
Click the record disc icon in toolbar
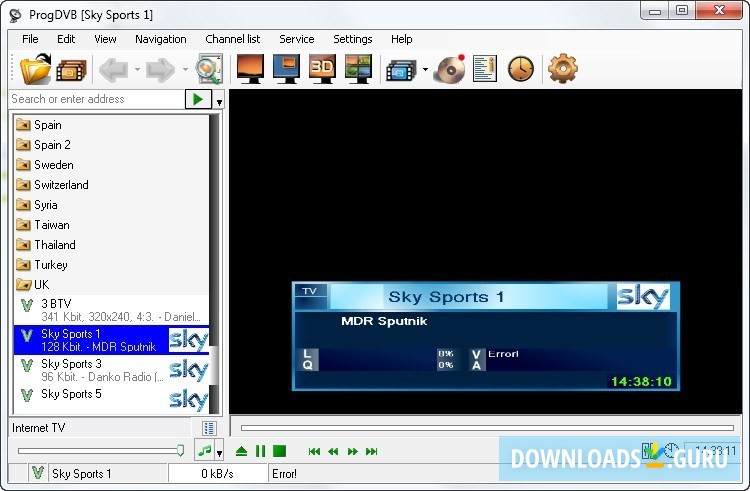[x=449, y=69]
